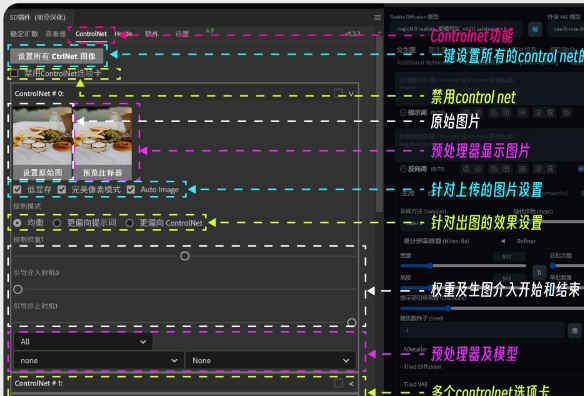The width and height of the screenshot is (584, 396).
Task: Collapse the 提示词 section via its circle arrow
Action: point(403,113)
